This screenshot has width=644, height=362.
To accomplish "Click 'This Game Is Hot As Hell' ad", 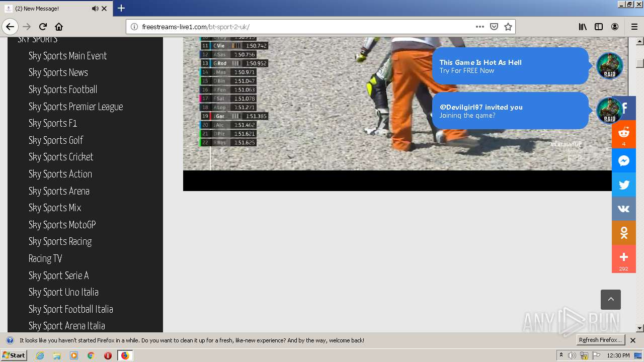I will tap(510, 66).
